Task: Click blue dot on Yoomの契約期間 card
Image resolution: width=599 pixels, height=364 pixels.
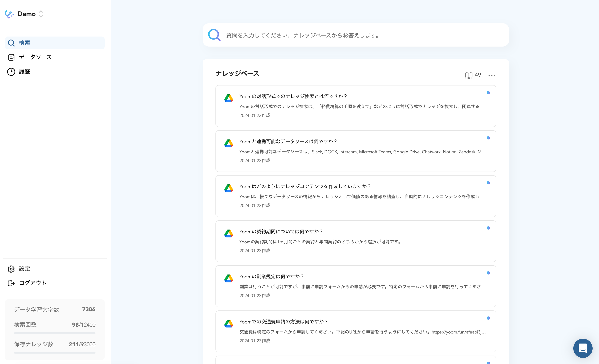Action: [x=488, y=228]
